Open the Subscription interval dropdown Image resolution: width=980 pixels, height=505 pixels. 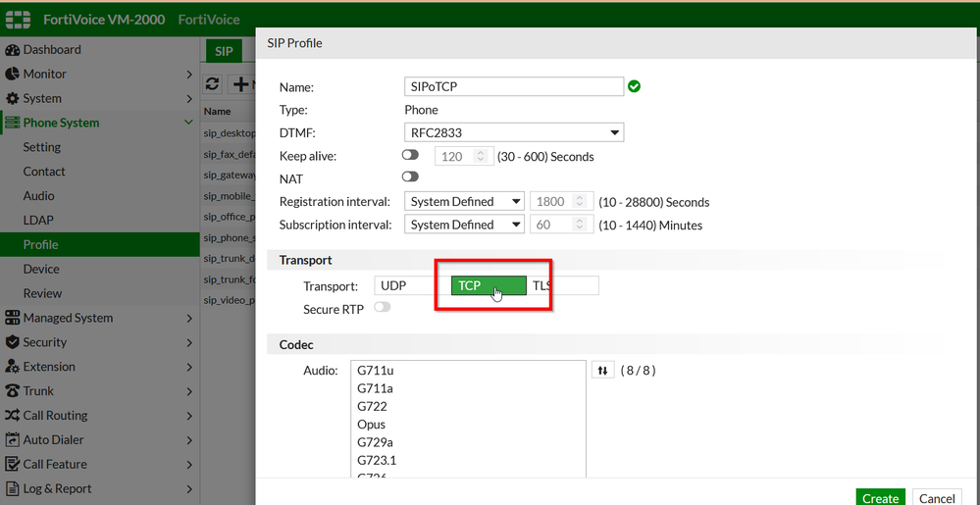click(464, 225)
